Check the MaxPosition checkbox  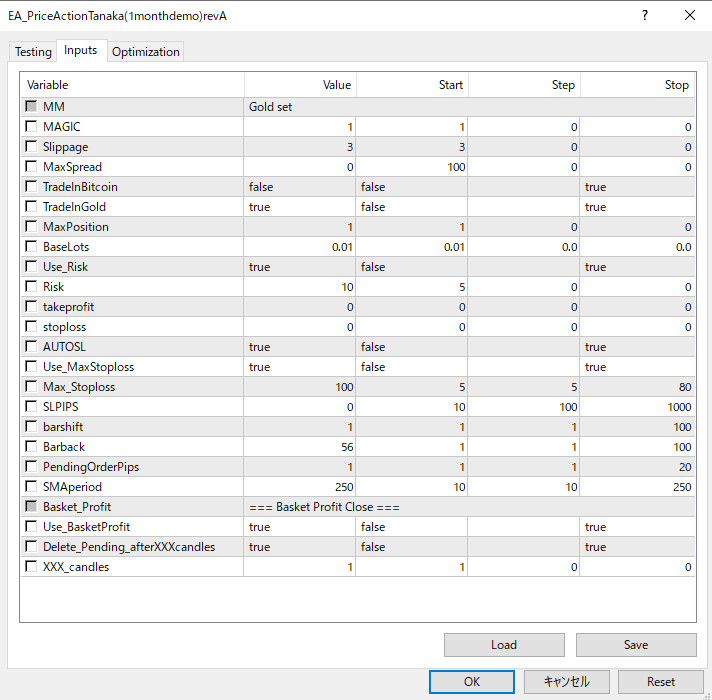(31, 227)
